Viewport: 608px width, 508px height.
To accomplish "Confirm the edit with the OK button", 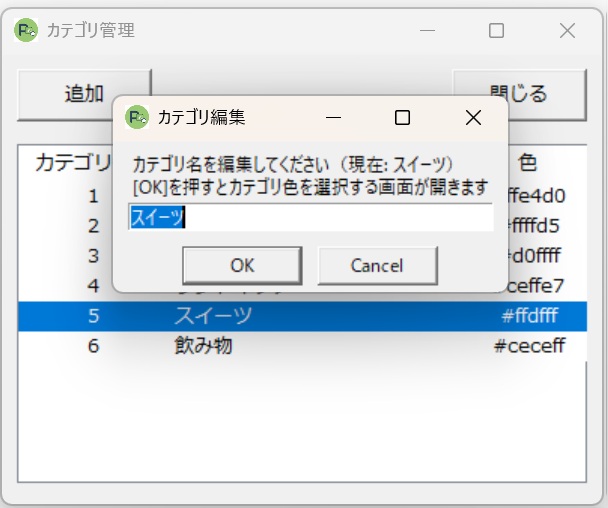I will click(242, 266).
